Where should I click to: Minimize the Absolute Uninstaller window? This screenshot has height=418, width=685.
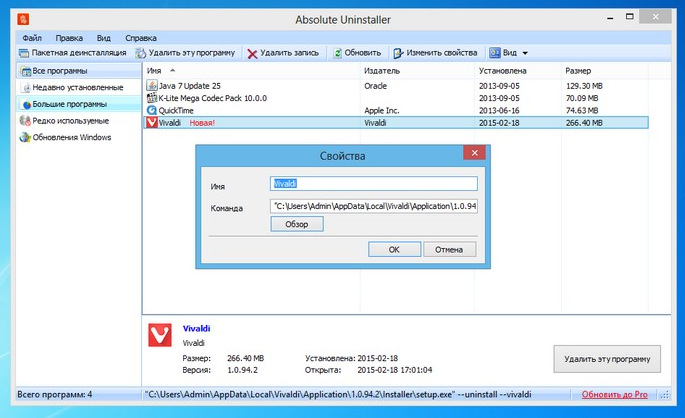(610, 18)
